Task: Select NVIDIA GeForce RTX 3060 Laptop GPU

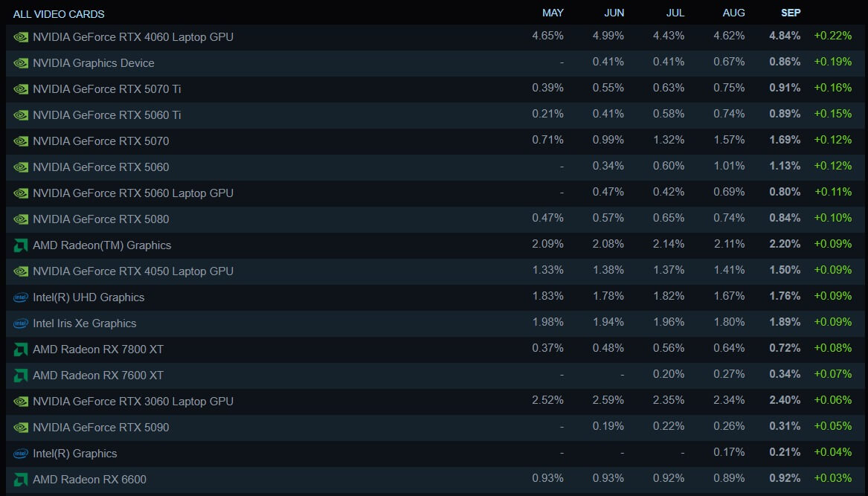Action: [132, 402]
